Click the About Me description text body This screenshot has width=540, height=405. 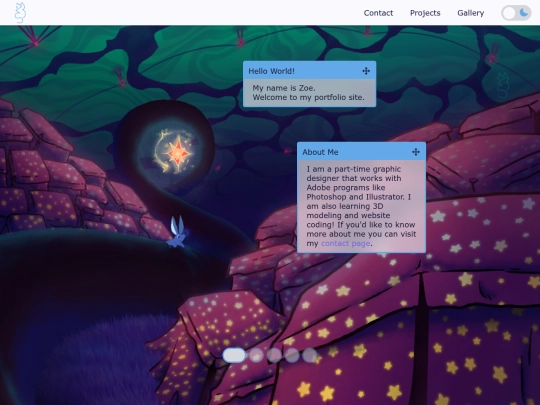361,206
